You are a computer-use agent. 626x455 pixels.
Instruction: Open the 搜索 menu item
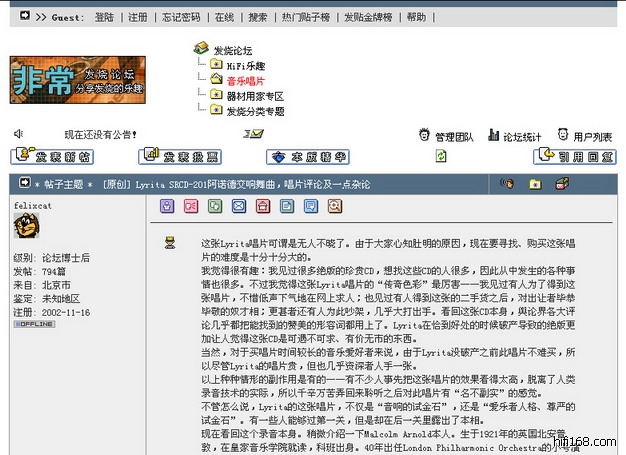click(258, 17)
